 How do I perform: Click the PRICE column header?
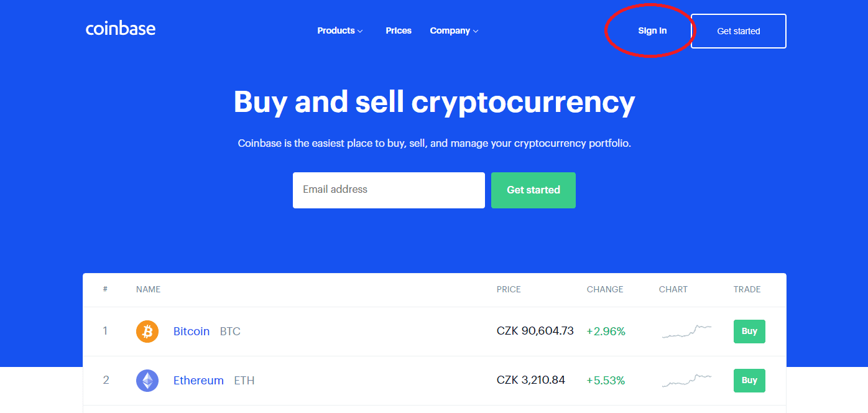(509, 289)
